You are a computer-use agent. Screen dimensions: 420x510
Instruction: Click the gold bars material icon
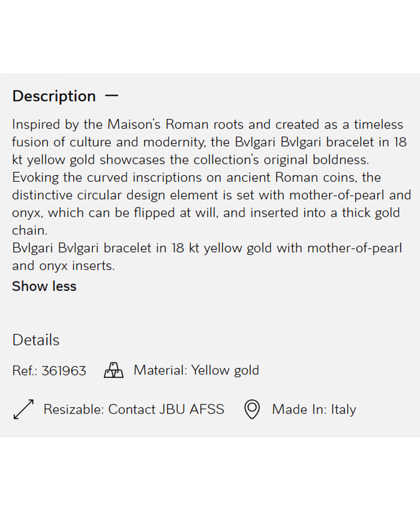(113, 370)
